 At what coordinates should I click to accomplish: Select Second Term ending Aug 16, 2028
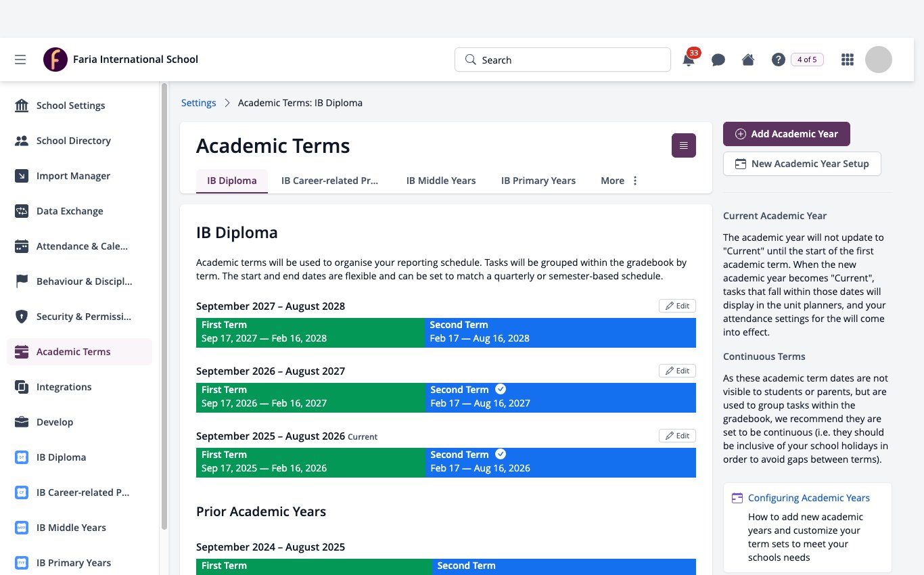click(x=560, y=331)
